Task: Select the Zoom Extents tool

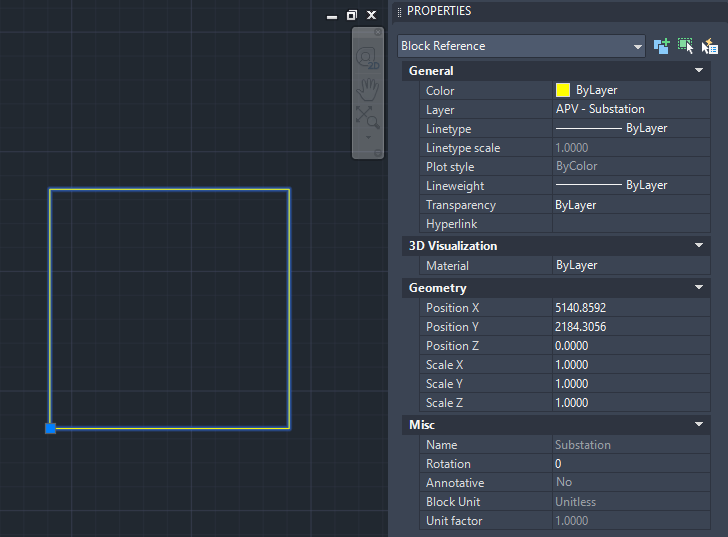Action: point(368,117)
